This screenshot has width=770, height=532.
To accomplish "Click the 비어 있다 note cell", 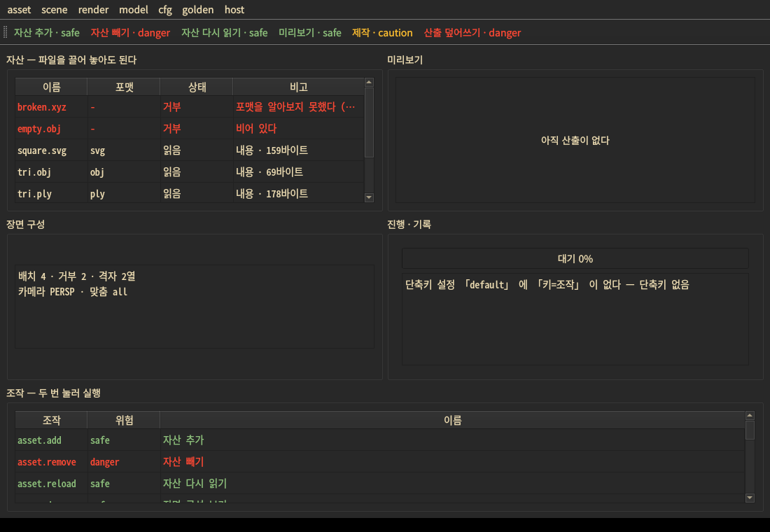I will (x=299, y=128).
